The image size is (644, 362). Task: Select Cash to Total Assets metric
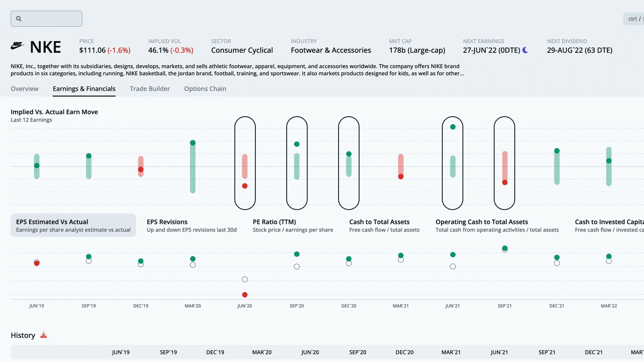384,225
